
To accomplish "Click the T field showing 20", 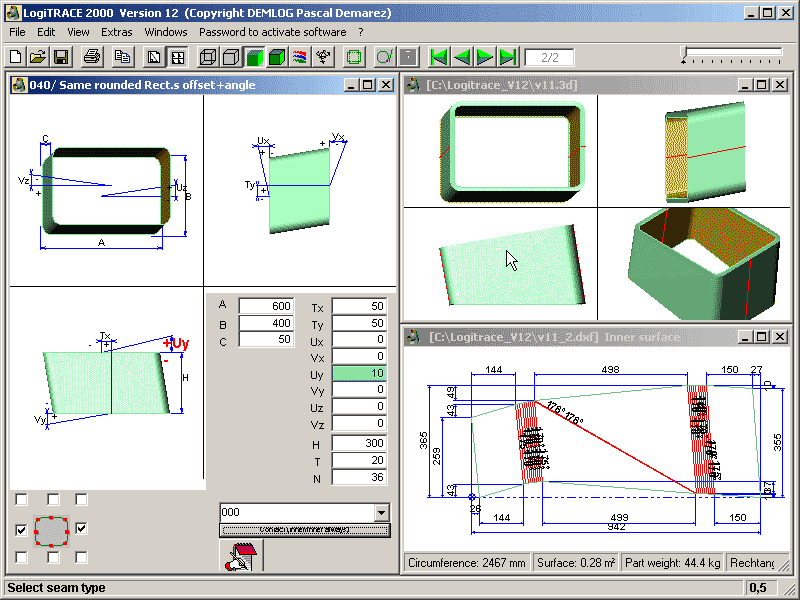I will click(359, 460).
